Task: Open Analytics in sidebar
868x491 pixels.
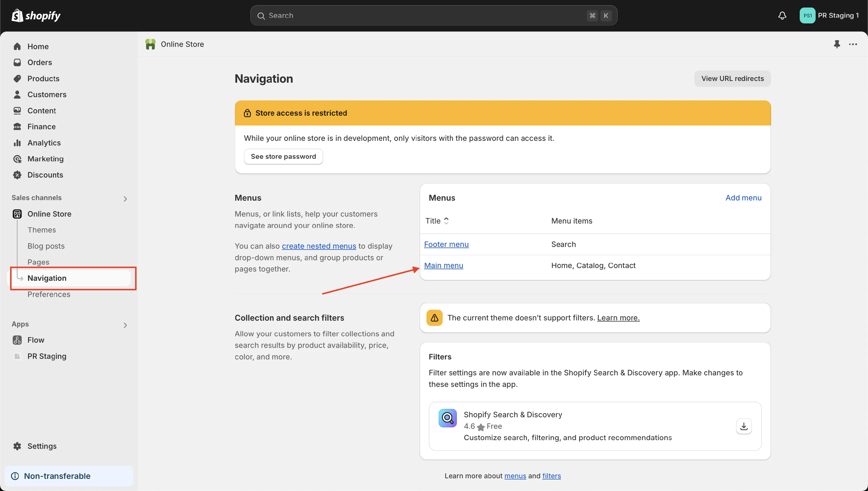Action: [x=44, y=143]
